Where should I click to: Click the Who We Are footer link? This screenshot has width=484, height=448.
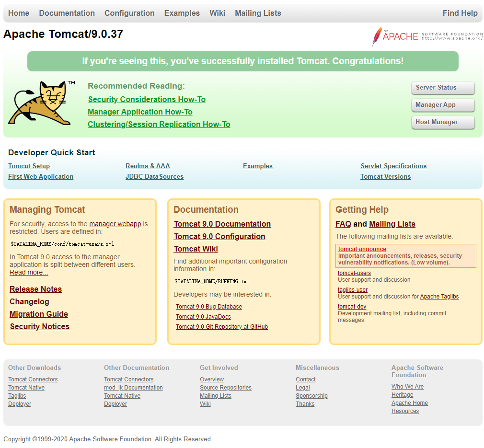tap(407, 386)
